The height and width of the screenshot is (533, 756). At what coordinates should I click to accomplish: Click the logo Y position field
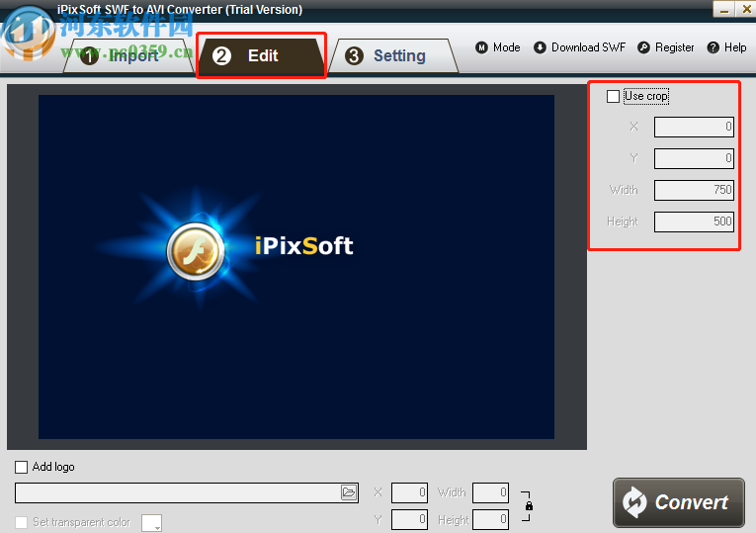(x=409, y=519)
